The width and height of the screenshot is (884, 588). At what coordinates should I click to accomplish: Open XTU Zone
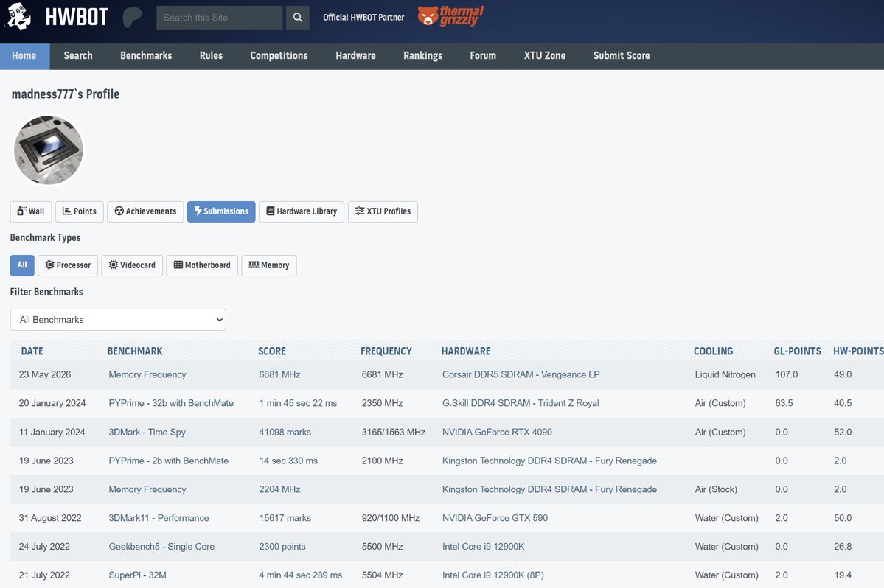(x=545, y=56)
